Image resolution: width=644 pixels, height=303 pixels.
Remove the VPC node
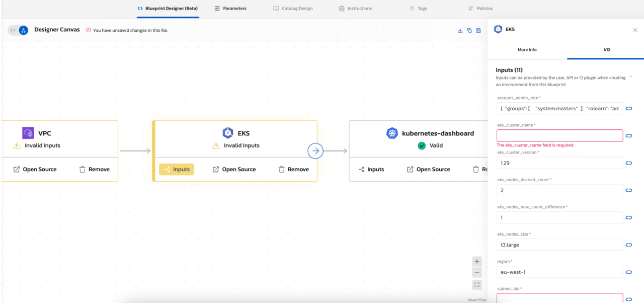click(95, 169)
